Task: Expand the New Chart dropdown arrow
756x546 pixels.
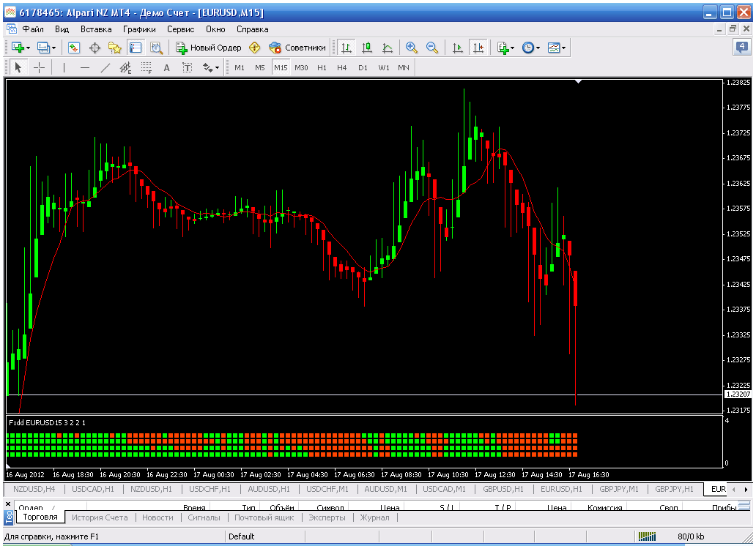Action: (x=28, y=48)
